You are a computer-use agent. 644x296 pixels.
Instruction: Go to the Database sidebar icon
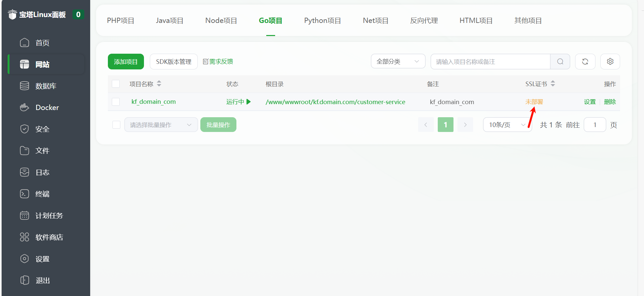25,86
